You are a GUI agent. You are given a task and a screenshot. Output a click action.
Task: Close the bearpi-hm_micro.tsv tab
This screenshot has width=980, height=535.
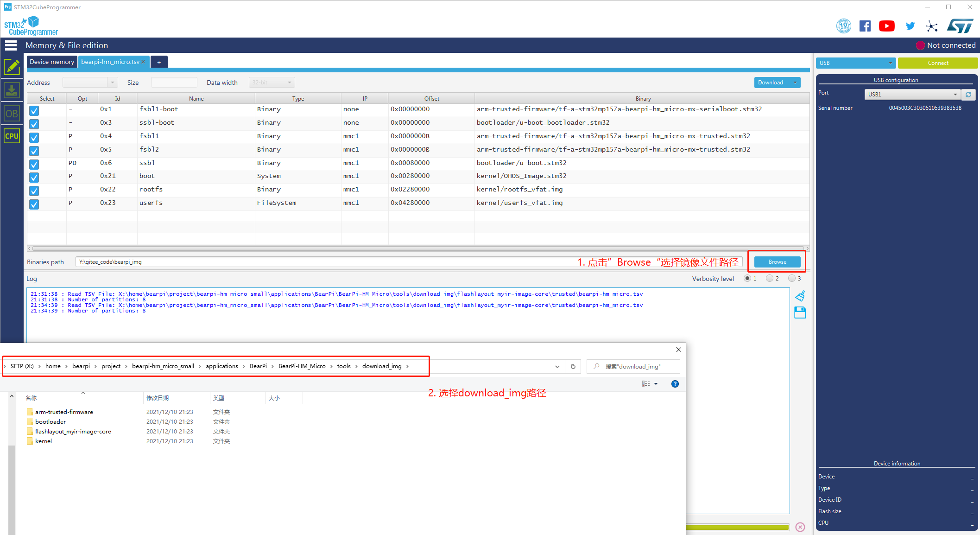[x=143, y=62]
